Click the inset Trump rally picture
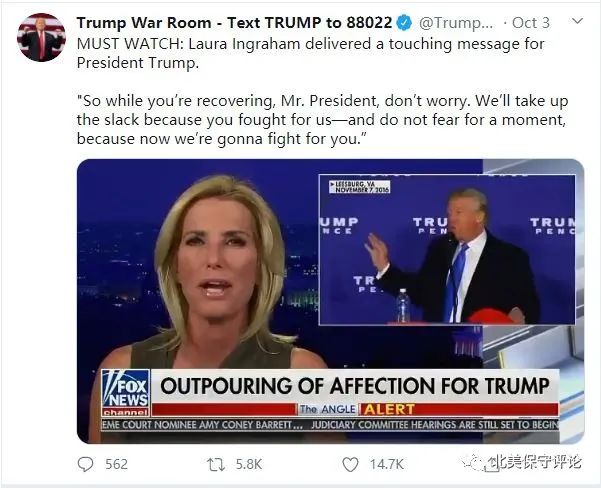The width and height of the screenshot is (601, 488). [447, 250]
